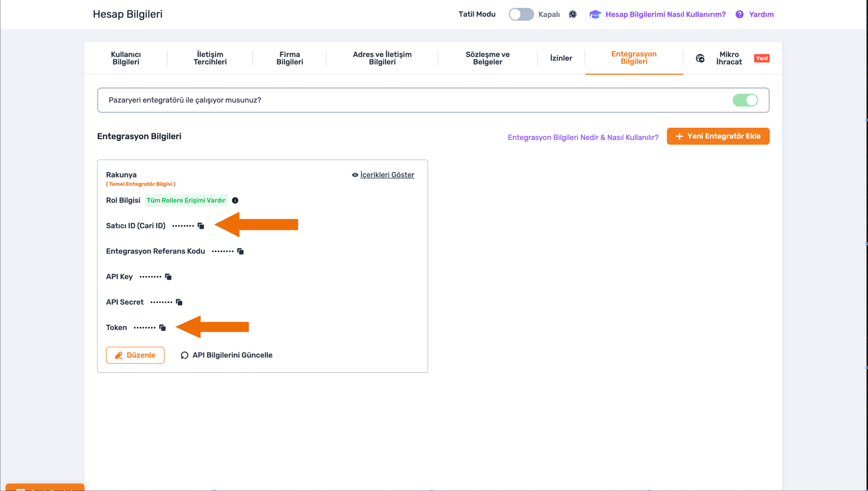Click the Rol Bilgisi info icon

(x=235, y=200)
